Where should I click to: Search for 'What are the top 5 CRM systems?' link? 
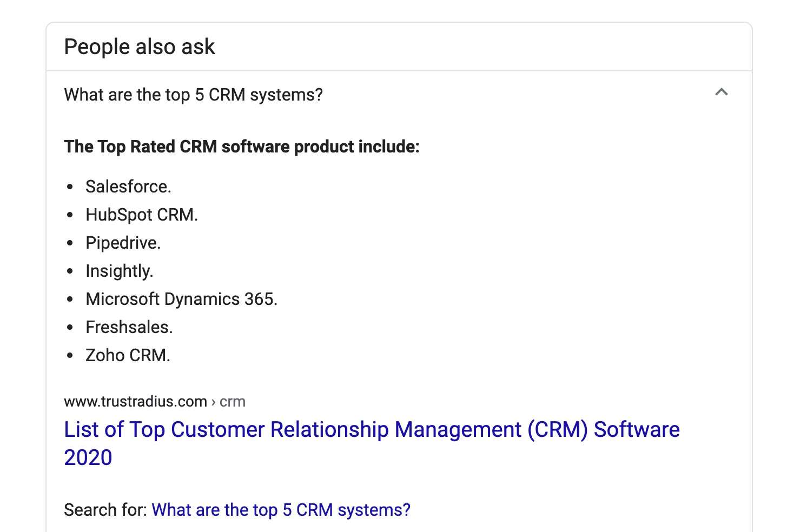(281, 510)
